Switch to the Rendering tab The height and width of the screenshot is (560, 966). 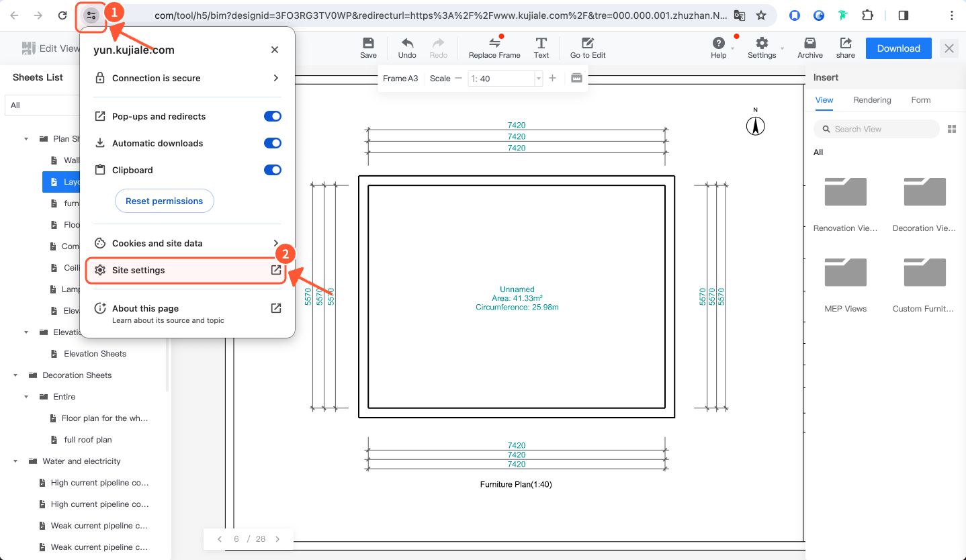pos(872,100)
